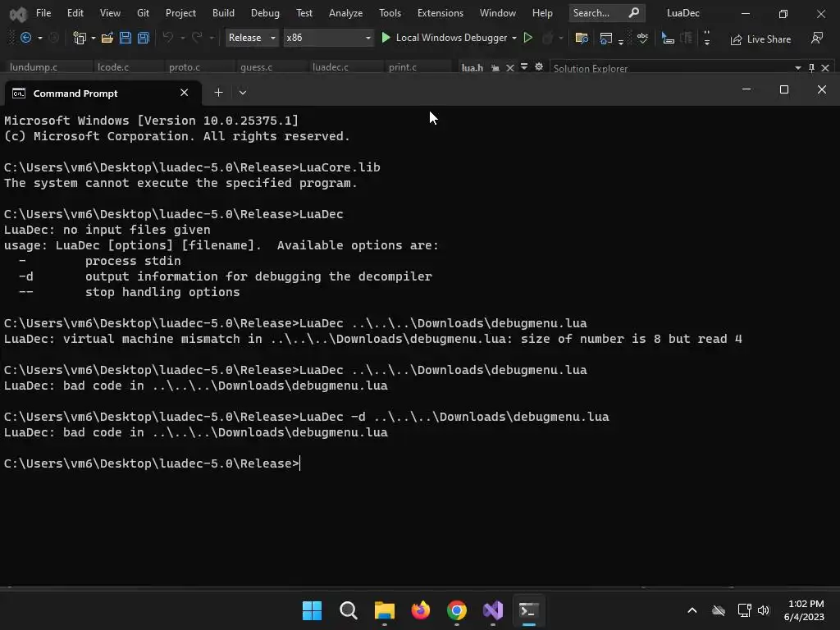The width and height of the screenshot is (840, 630).
Task: Switch to the luadec.c tab
Action: [x=330, y=67]
